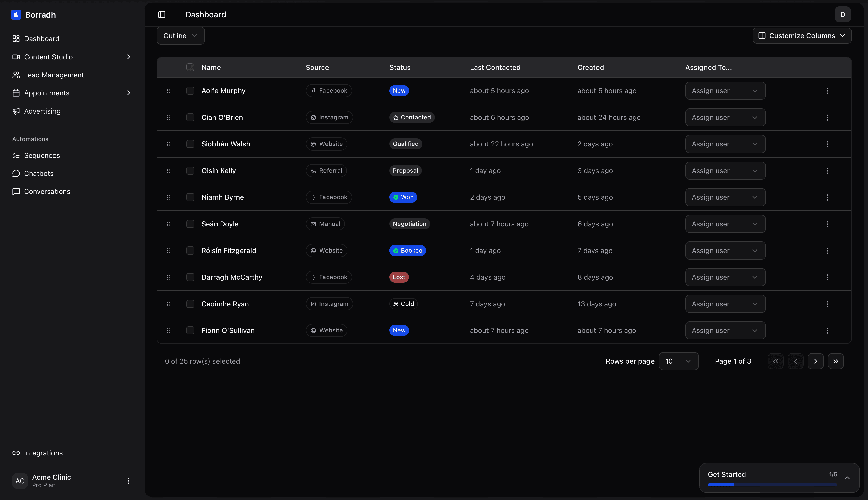Image resolution: width=868 pixels, height=500 pixels.
Task: Go to the next page of leads
Action: click(816, 361)
